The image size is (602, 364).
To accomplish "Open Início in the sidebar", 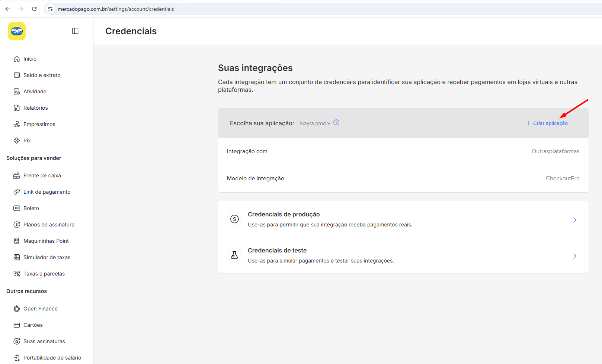I will [30, 59].
